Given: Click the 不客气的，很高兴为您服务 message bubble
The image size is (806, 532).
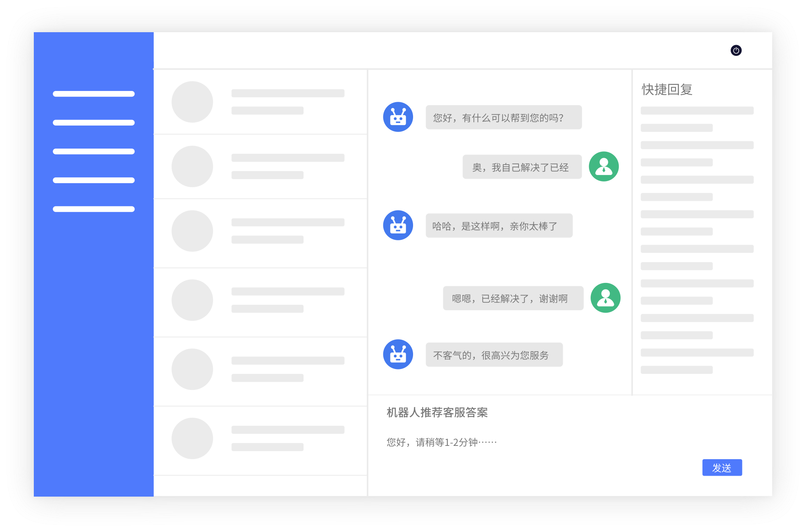Looking at the screenshot, I should coord(494,355).
